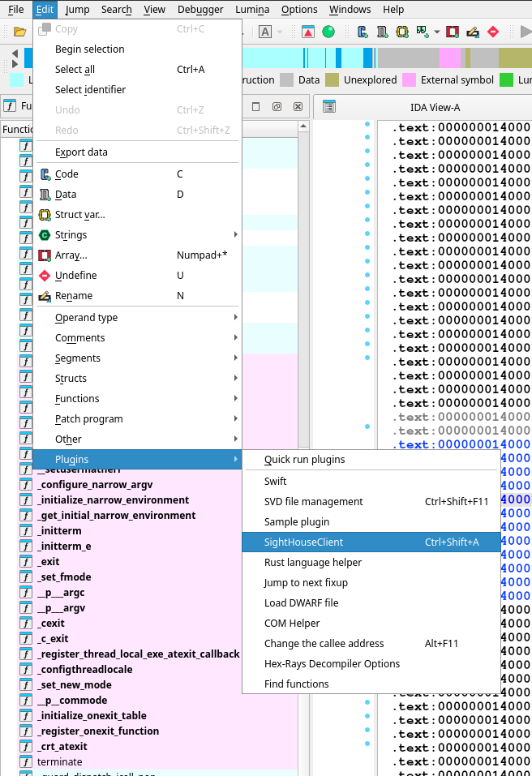Screen dimensions: 532x776
Task: Click the red triangle jump toolbar icon
Action: point(308,32)
